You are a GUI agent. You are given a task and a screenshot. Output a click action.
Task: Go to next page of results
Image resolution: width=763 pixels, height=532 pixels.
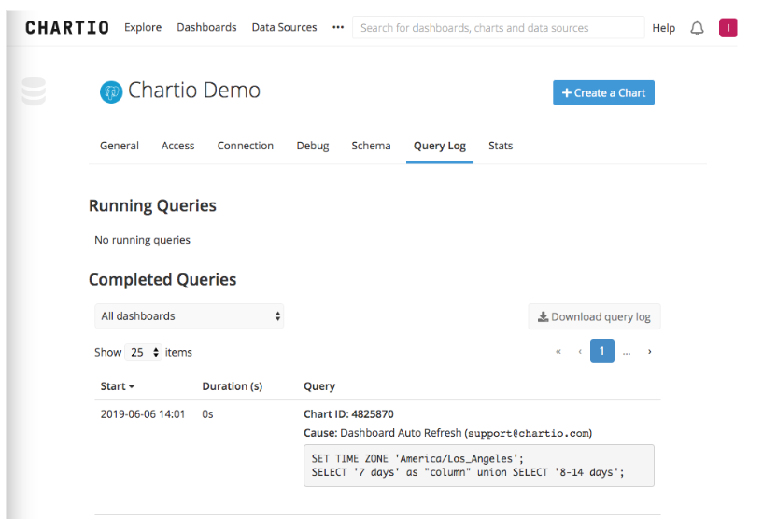coord(650,351)
